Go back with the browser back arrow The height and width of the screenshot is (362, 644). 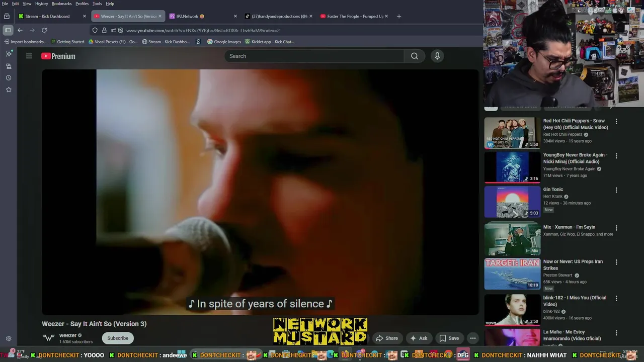click(20, 30)
